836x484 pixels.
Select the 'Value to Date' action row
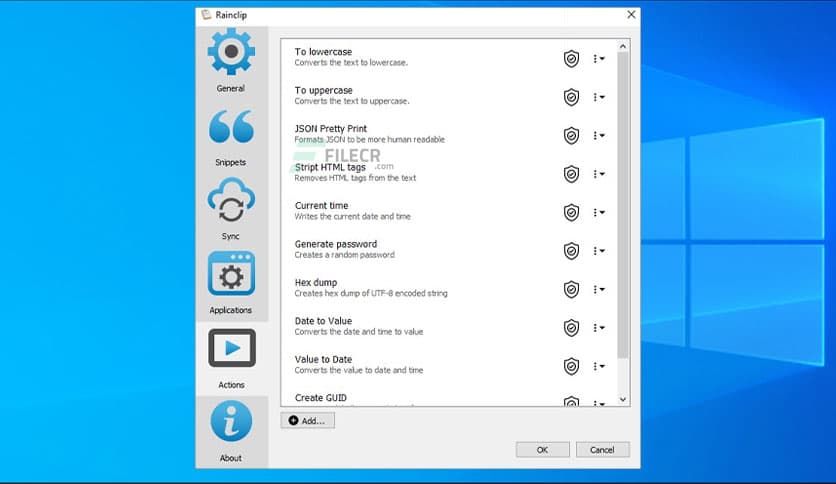pos(449,365)
